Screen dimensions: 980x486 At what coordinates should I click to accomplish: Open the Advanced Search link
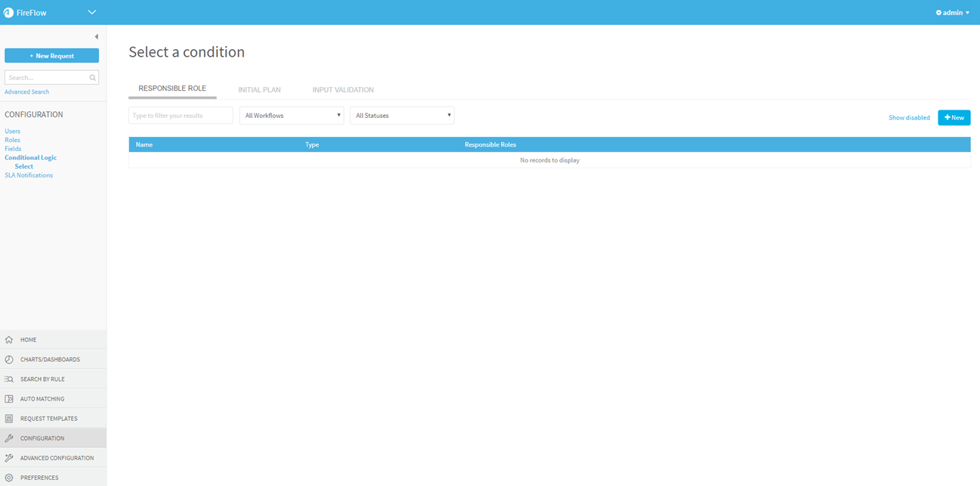click(26, 92)
